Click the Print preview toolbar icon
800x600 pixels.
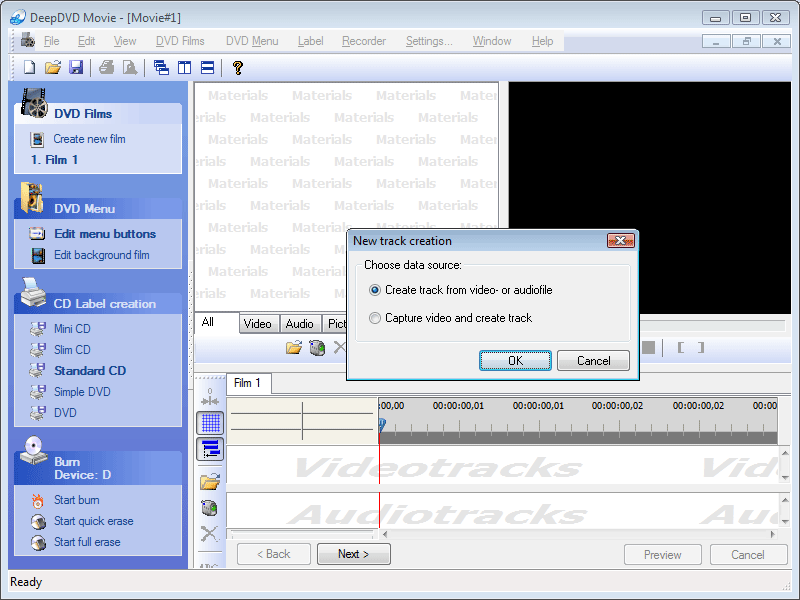tap(130, 67)
